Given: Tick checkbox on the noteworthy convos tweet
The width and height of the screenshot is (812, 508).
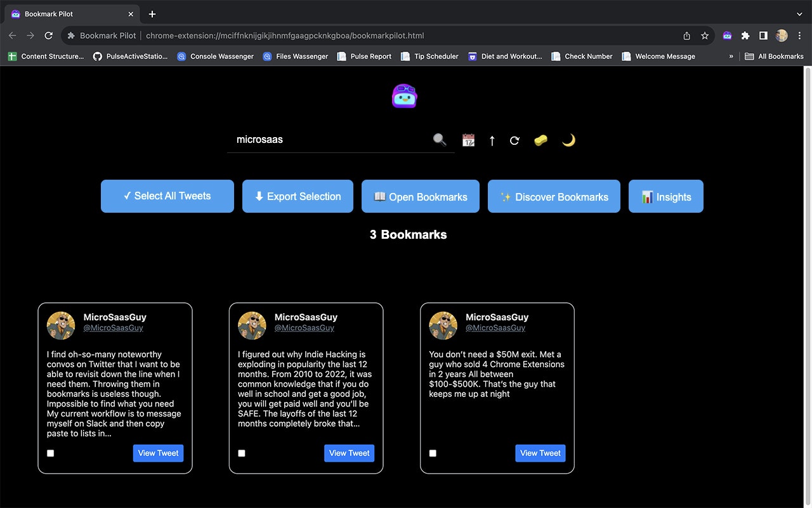Looking at the screenshot, I should tap(51, 453).
